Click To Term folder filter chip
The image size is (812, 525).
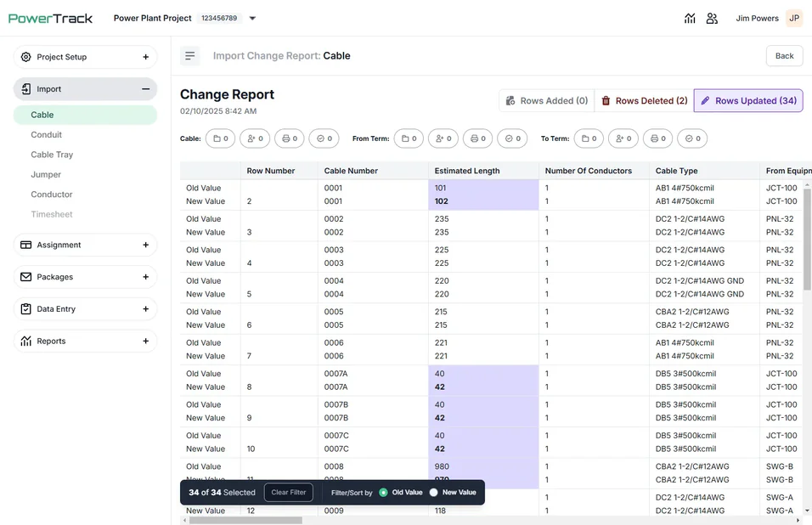[589, 138]
